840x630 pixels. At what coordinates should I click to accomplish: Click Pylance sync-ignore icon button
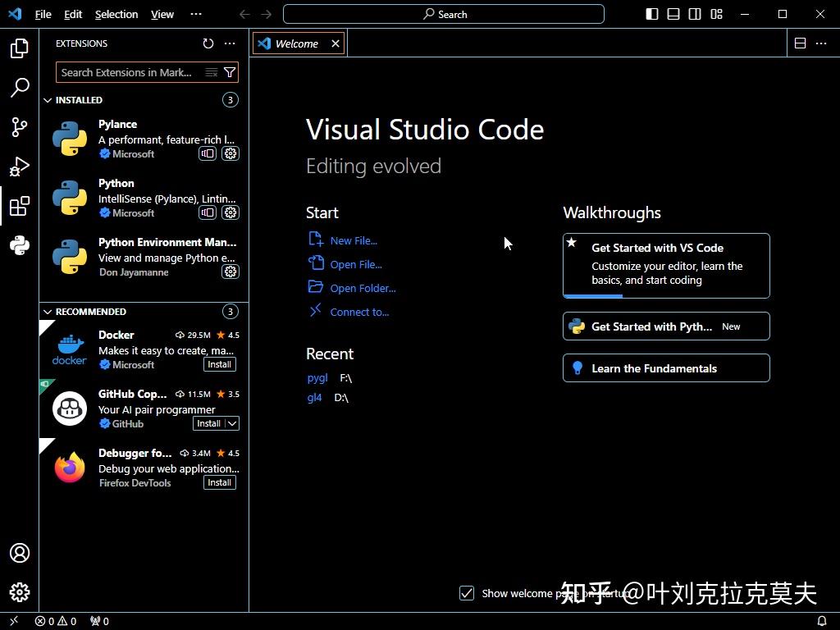pyautogui.click(x=208, y=153)
